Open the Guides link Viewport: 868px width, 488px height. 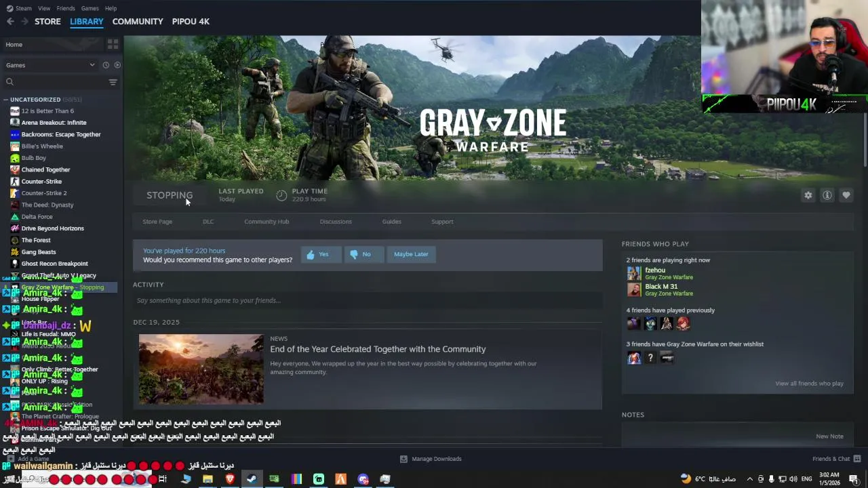[391, 222]
